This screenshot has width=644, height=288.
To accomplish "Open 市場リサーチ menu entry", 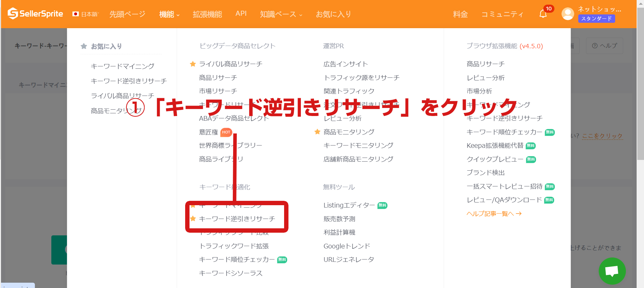I will click(218, 91).
